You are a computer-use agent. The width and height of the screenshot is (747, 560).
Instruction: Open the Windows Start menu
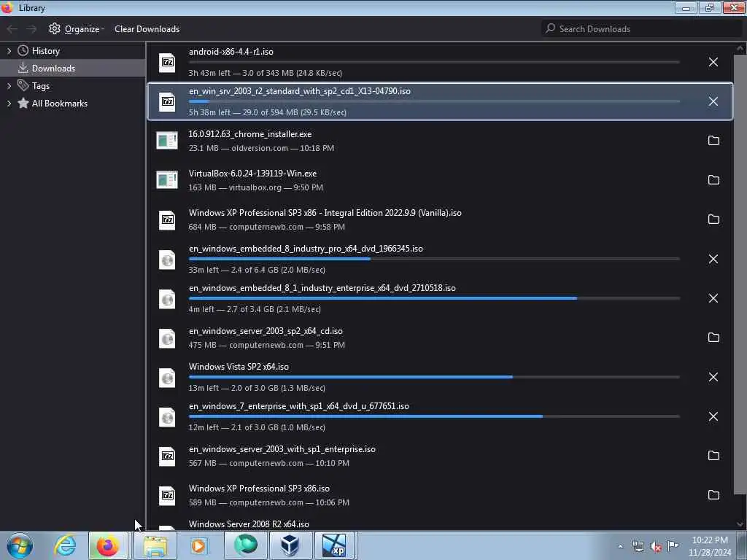[20, 545]
